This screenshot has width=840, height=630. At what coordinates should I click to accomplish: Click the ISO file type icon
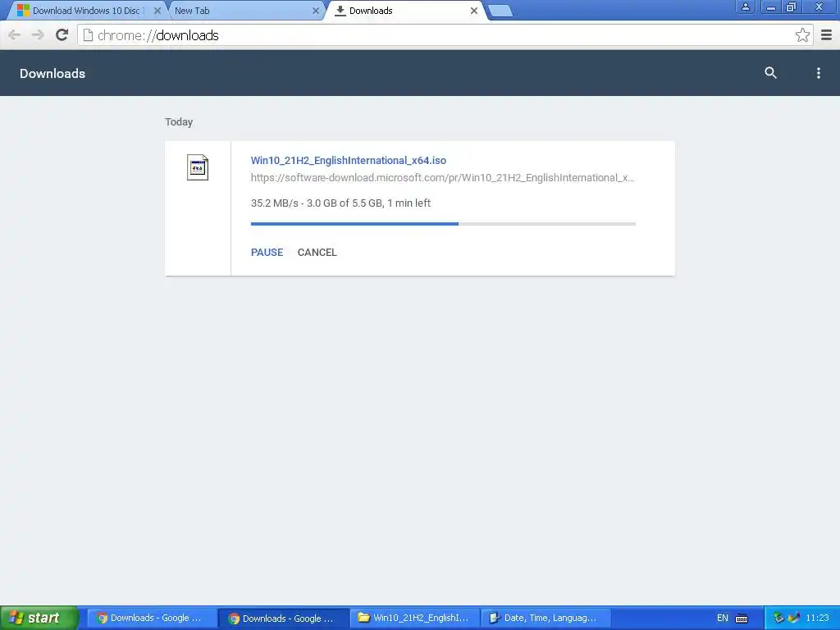click(x=197, y=167)
